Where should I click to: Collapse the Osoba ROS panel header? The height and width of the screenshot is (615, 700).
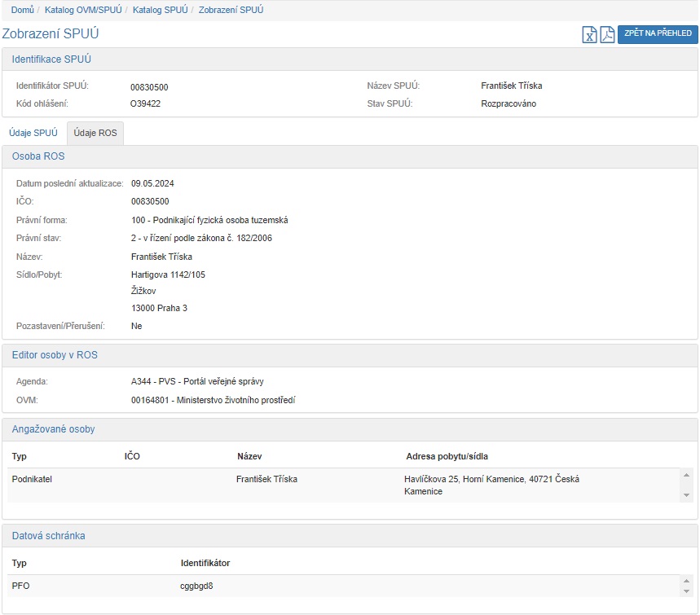38,156
